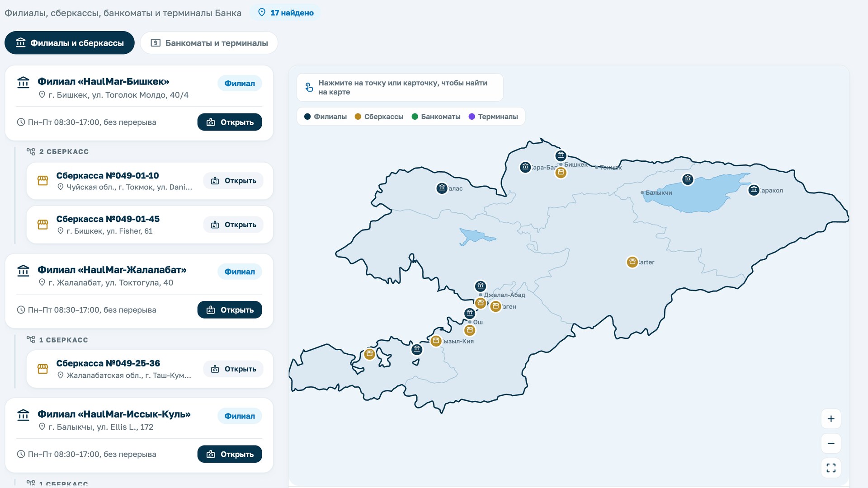Zoom in the map with plus button
This screenshot has width=868, height=488.
[x=831, y=419]
